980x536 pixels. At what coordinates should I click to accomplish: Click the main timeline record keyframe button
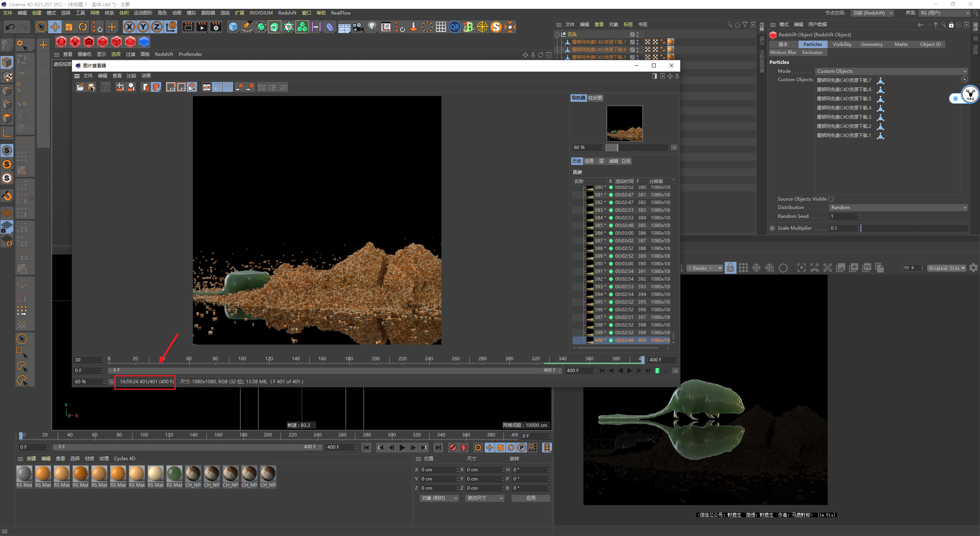coord(453,448)
